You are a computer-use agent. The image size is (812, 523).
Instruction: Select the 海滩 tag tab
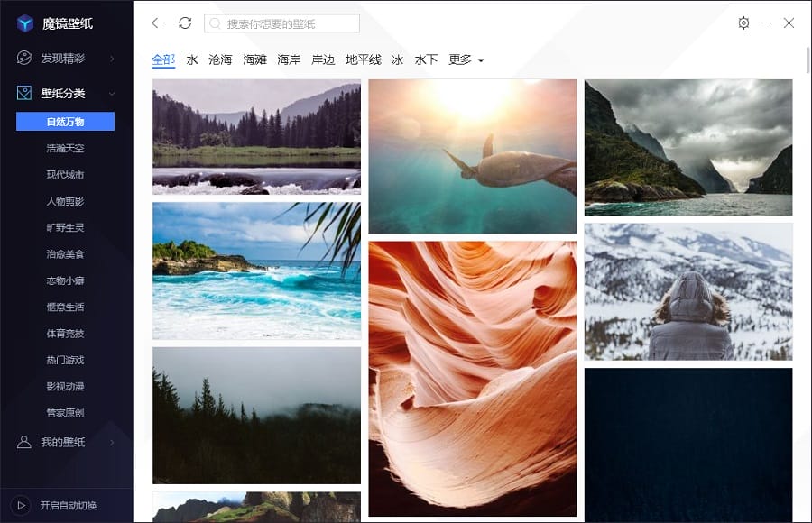[x=254, y=60]
